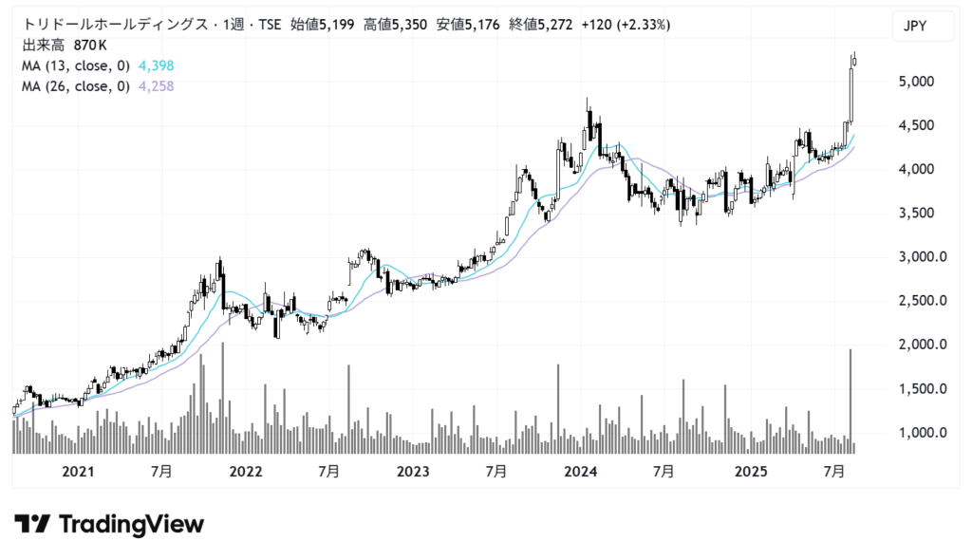This screenshot has height=560, width=972.
Task: Click the 2025 time axis label
Action: [x=752, y=472]
